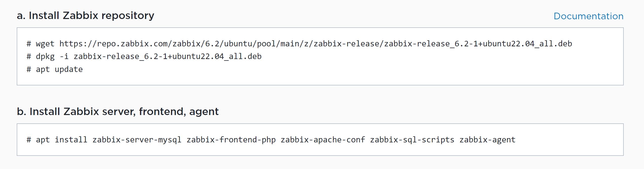This screenshot has width=644, height=169.
Task: Click the hash prompt before apt install
Action: [29, 140]
